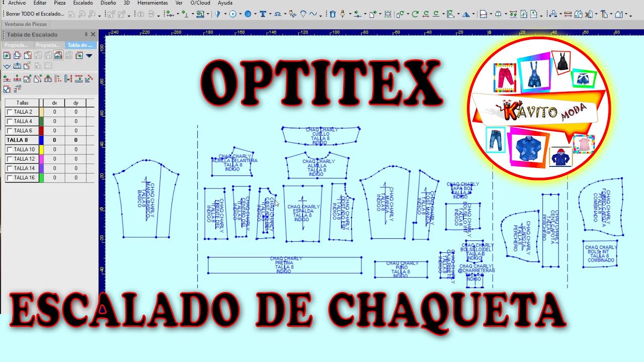
Task: Click the sewing machine stitch icon
Action: 200,14
